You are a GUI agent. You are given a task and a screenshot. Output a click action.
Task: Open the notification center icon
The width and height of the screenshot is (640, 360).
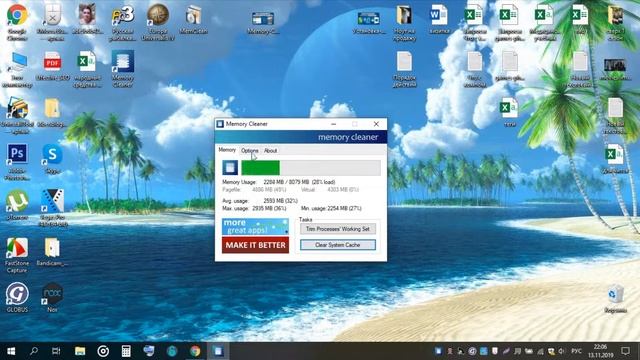click(x=625, y=351)
